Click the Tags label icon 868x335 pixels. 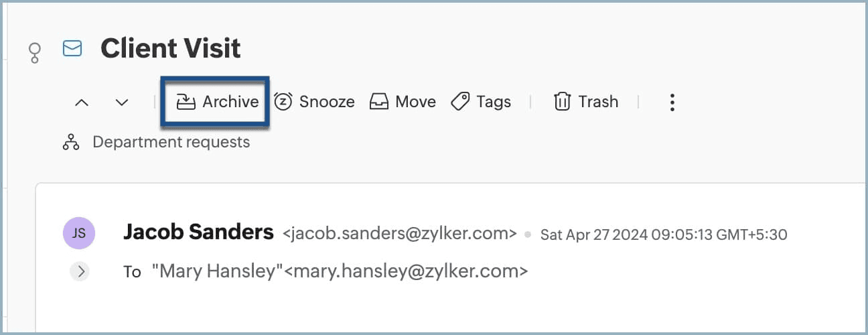(460, 102)
